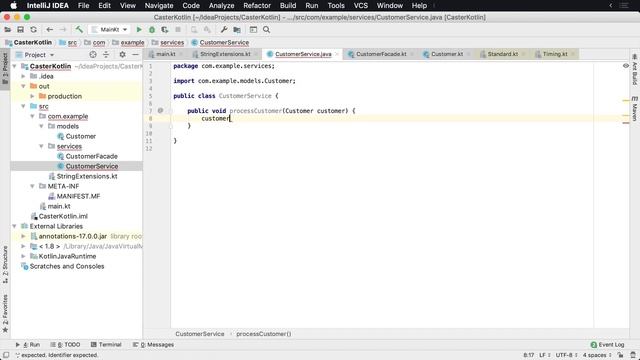Open the Analyze menu
The width and height of the screenshot is (640, 360).
pos(221,6)
